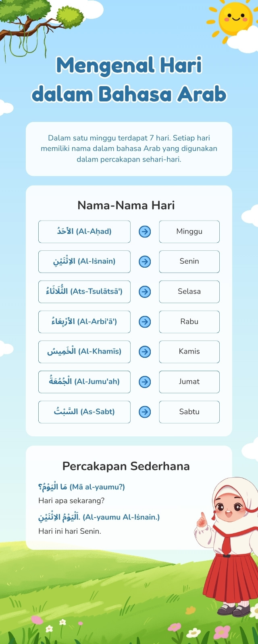Click the arrow icon pointing to Senin

[x=145, y=262]
